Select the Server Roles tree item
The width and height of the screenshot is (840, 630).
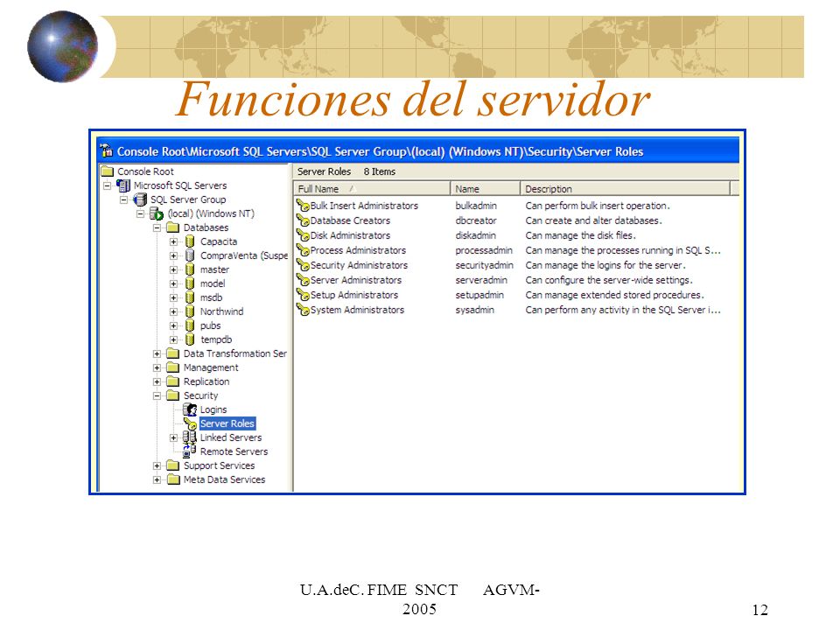pos(227,423)
